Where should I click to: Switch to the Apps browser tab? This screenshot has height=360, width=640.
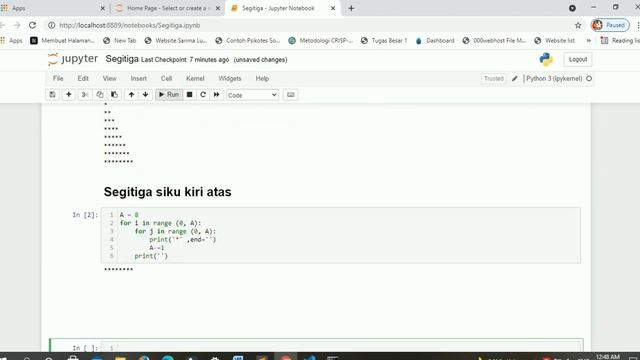(x=53, y=8)
